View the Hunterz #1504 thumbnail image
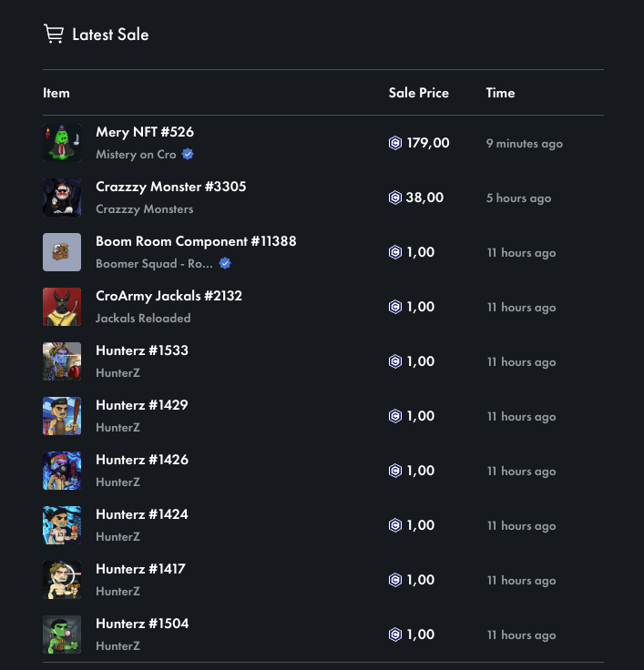Viewport: 644px width, 670px height. (62, 634)
